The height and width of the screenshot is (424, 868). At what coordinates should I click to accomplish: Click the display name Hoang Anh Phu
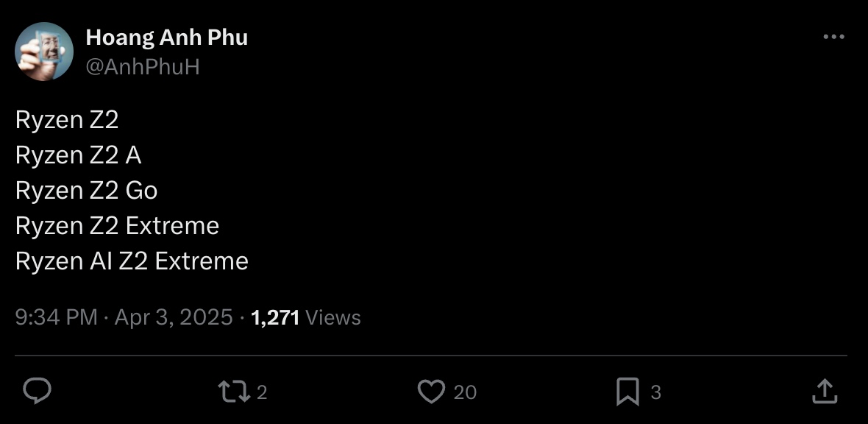[x=167, y=38]
